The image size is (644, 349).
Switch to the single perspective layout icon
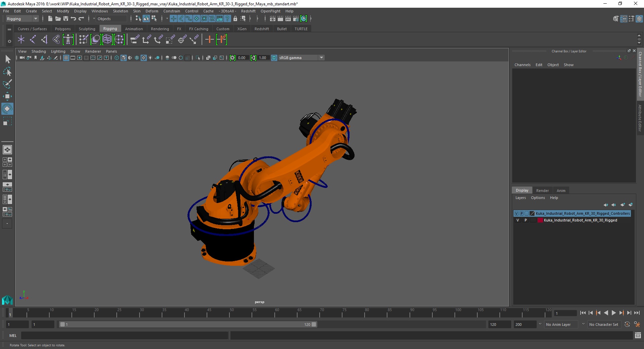pyautogui.click(x=7, y=150)
